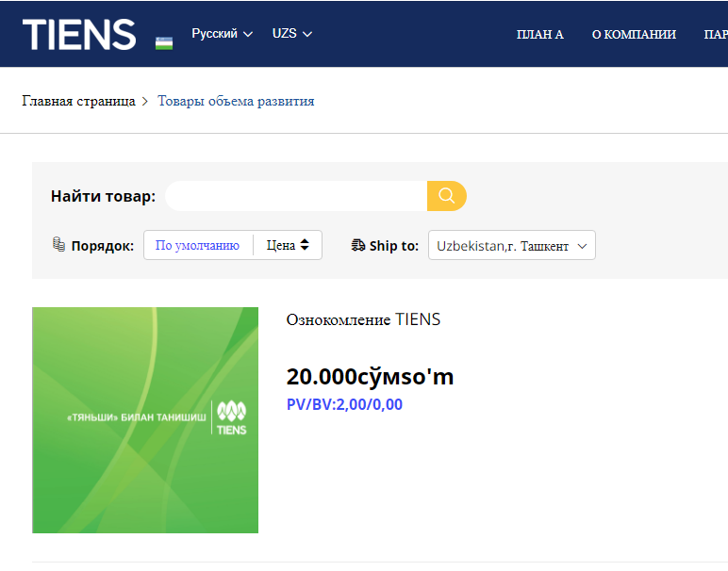Select the По умолчанию sort option
The height and width of the screenshot is (571, 728).
point(198,245)
